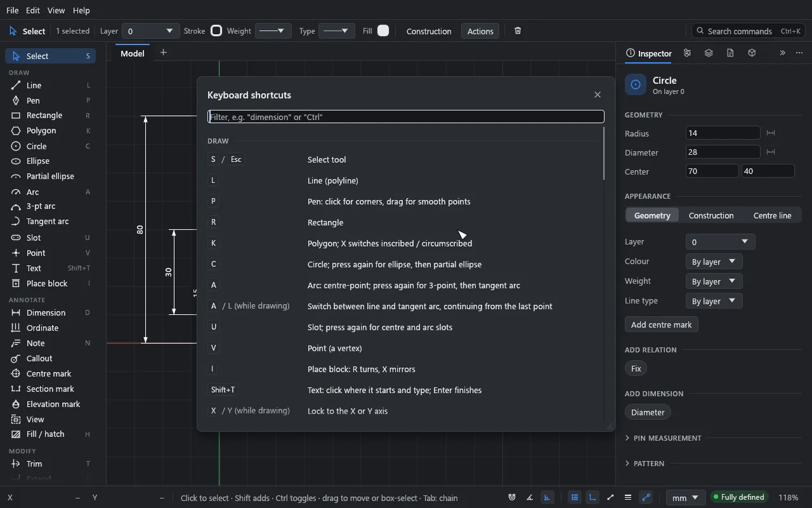Open the layers stack panel tab
The height and width of the screenshot is (508, 812).
pyautogui.click(x=709, y=53)
